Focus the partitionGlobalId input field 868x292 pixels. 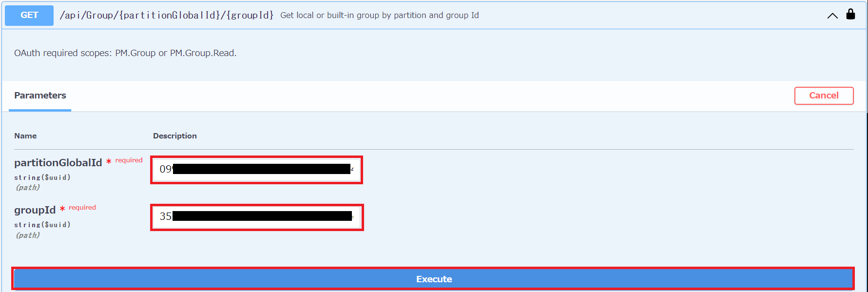(256, 170)
